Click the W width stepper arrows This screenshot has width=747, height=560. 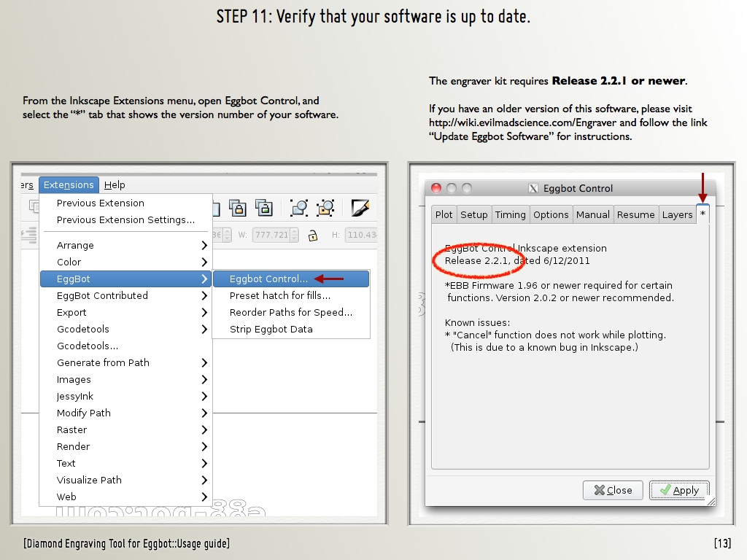click(293, 236)
